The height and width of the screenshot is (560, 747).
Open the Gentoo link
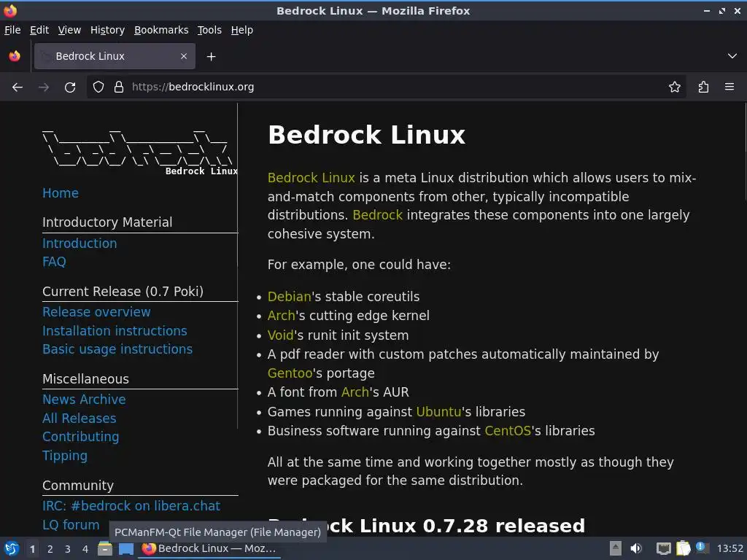tap(290, 373)
